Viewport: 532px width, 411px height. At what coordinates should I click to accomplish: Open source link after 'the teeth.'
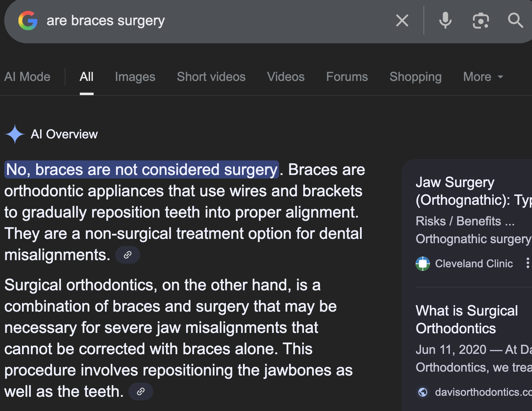point(141,391)
